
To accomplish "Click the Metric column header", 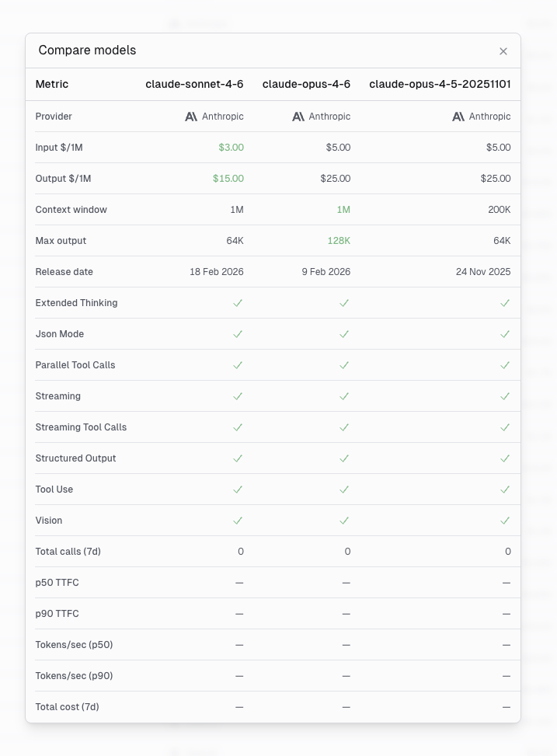I will pos(51,85).
